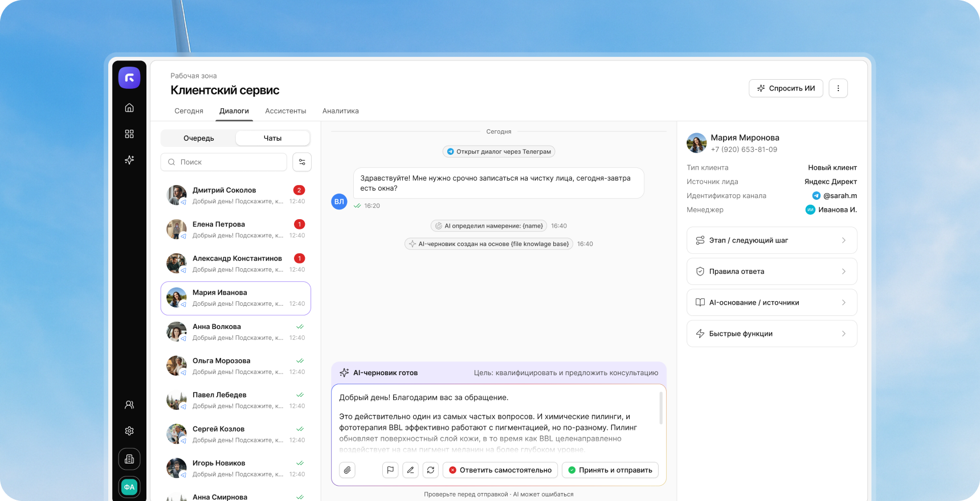Open the AI sparkle icon in sidebar
This screenshot has width=980, height=501.
[x=129, y=160]
